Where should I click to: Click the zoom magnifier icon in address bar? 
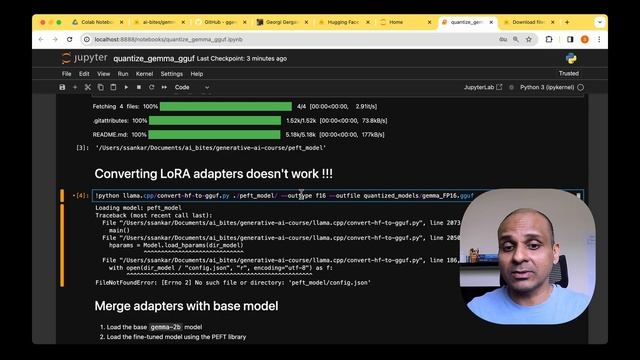point(516,40)
